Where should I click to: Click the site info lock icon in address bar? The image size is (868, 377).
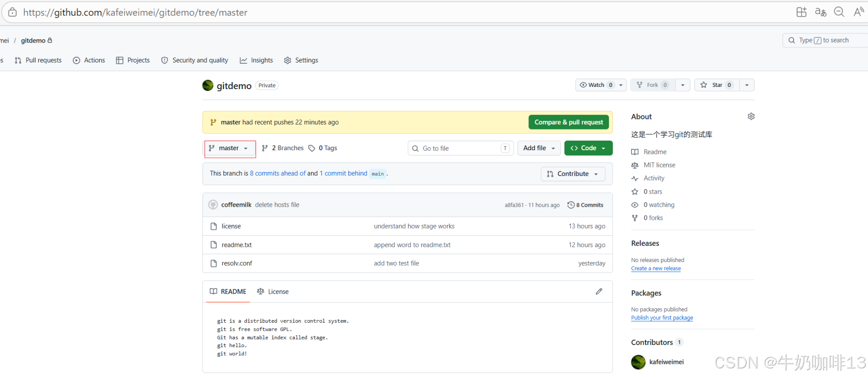13,12
